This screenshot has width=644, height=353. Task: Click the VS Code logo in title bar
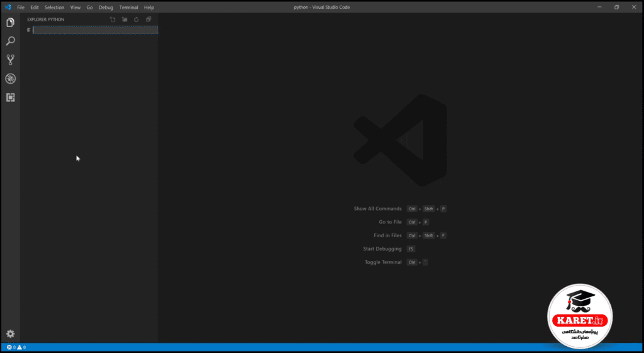8,7
